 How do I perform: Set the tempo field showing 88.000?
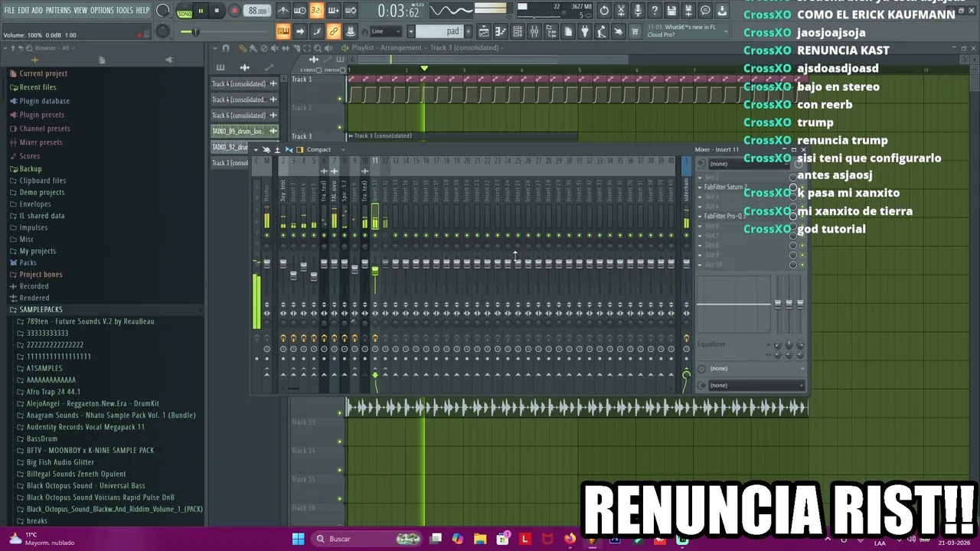coord(258,11)
